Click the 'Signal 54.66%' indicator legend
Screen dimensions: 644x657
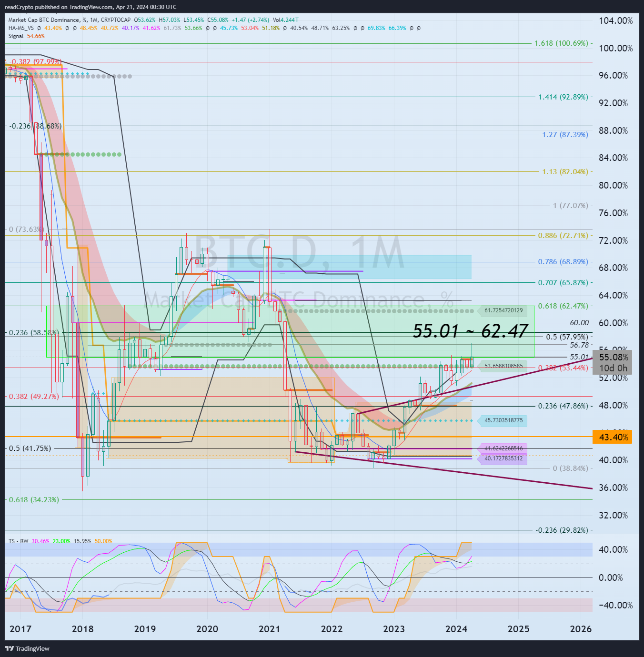pyautogui.click(x=27, y=36)
